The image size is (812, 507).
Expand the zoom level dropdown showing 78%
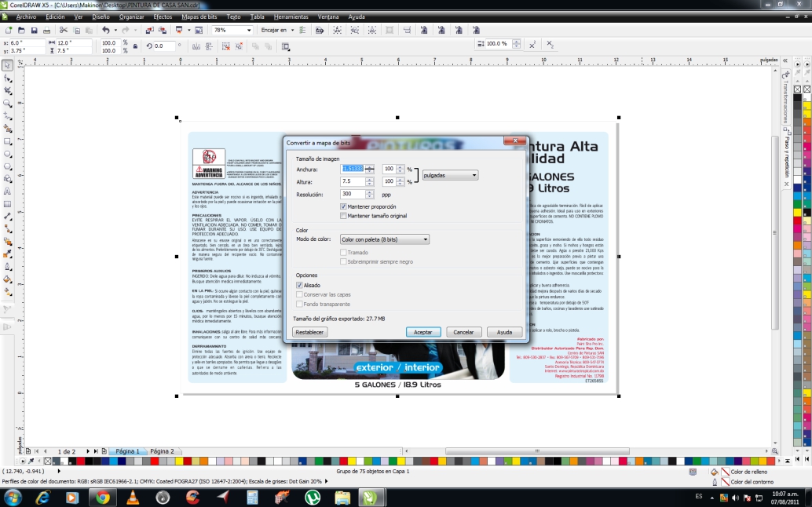pyautogui.click(x=249, y=30)
